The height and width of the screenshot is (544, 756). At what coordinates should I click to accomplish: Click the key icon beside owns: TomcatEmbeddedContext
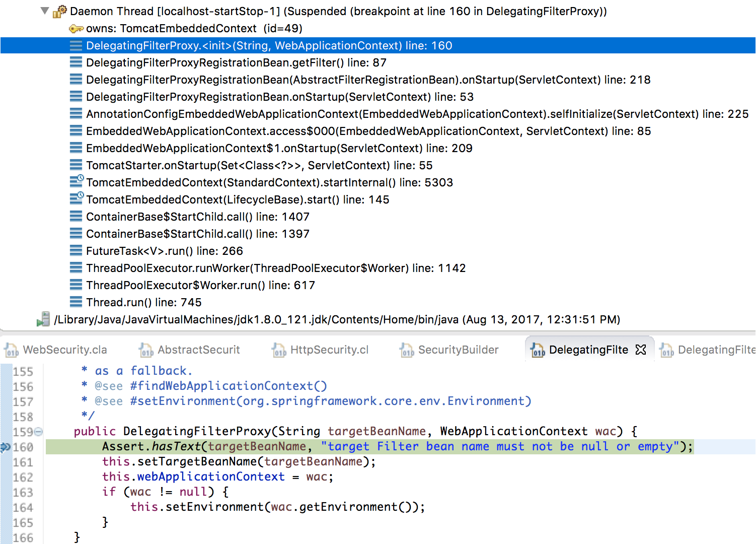[76, 29]
